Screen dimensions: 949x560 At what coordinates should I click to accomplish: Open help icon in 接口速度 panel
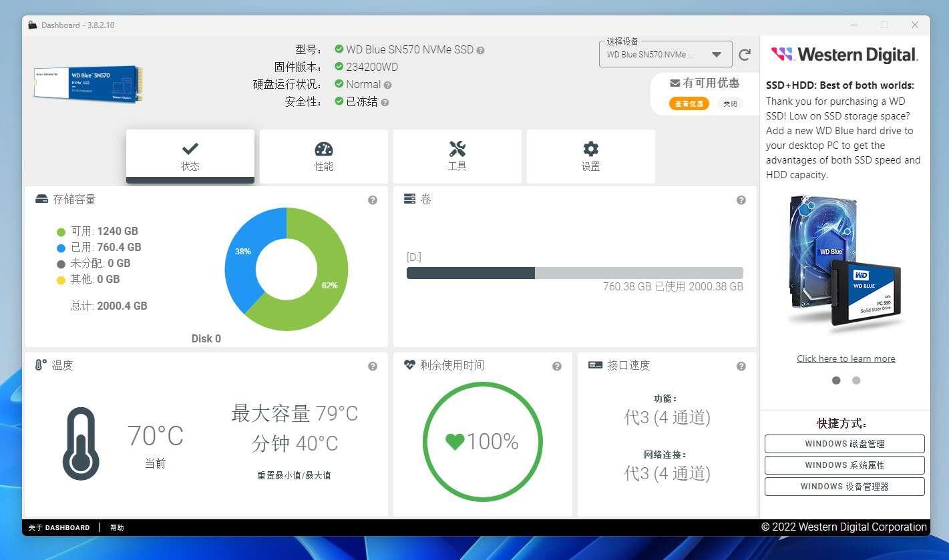click(741, 366)
